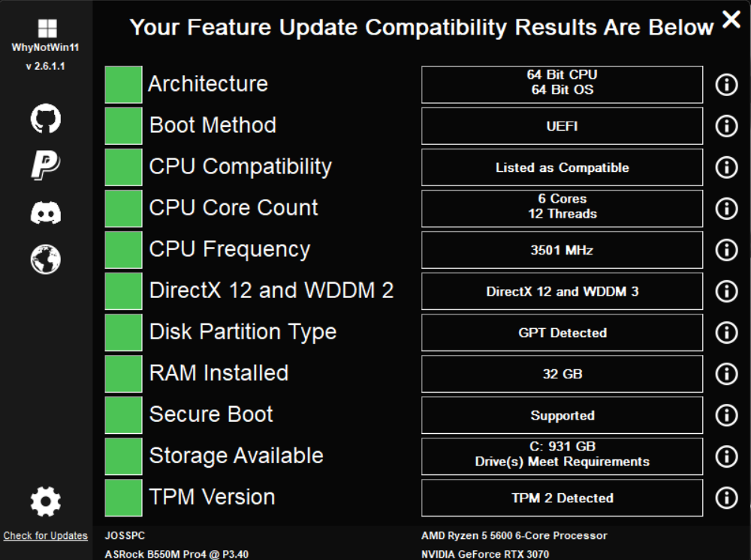Show info for CPU Compatibility check

coord(726,167)
